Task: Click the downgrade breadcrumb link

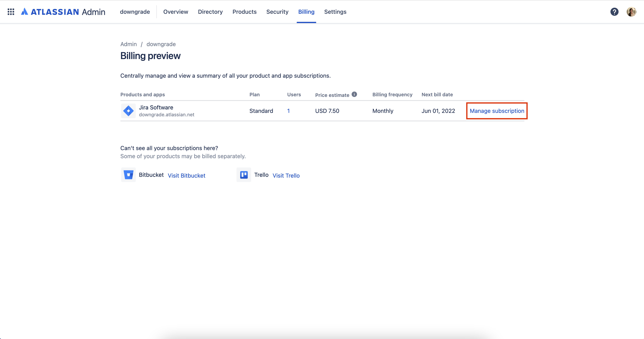Action: pos(161,44)
